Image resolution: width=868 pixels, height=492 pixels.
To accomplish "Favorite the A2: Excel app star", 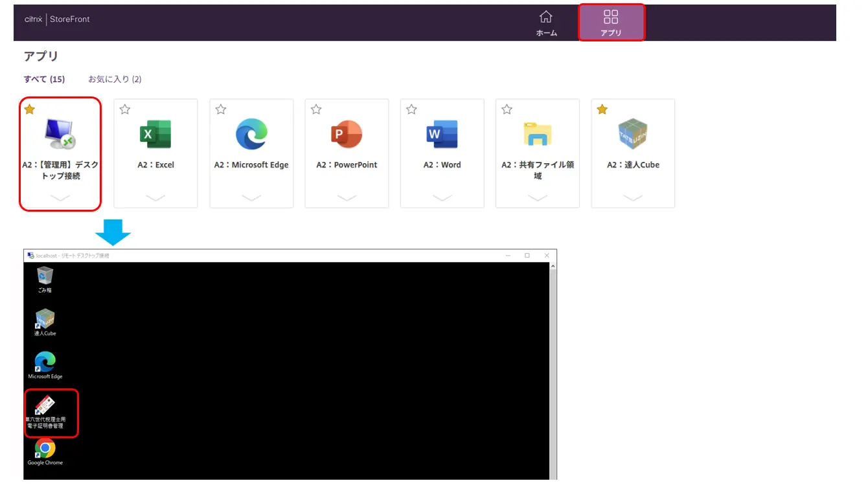I will [x=125, y=109].
